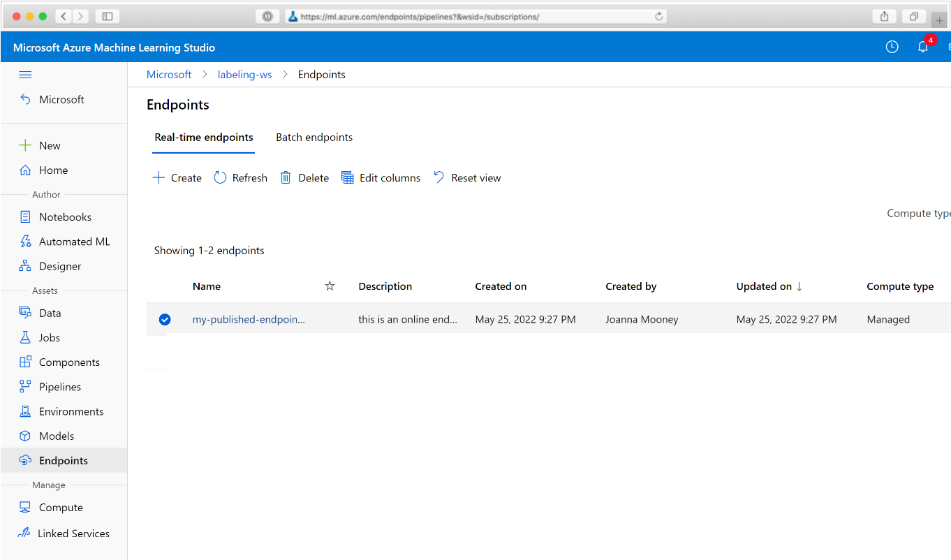
Task: Click the Refresh endpoints icon
Action: [x=221, y=178]
